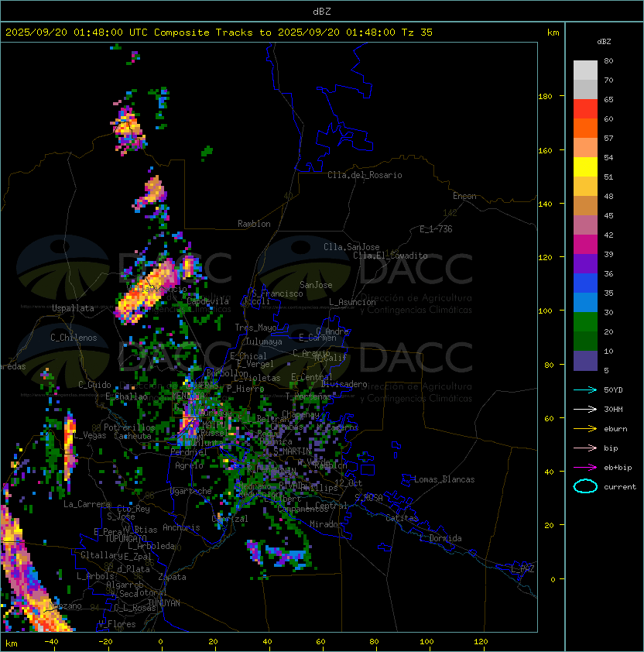Click the Tulumaya place label
The image size is (644, 652).
tap(264, 341)
